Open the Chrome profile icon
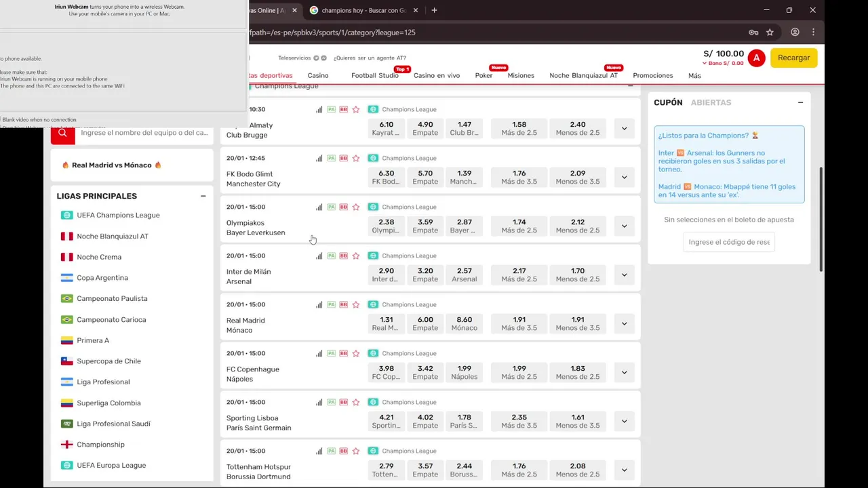Viewport: 868px width, 488px height. [x=795, y=32]
